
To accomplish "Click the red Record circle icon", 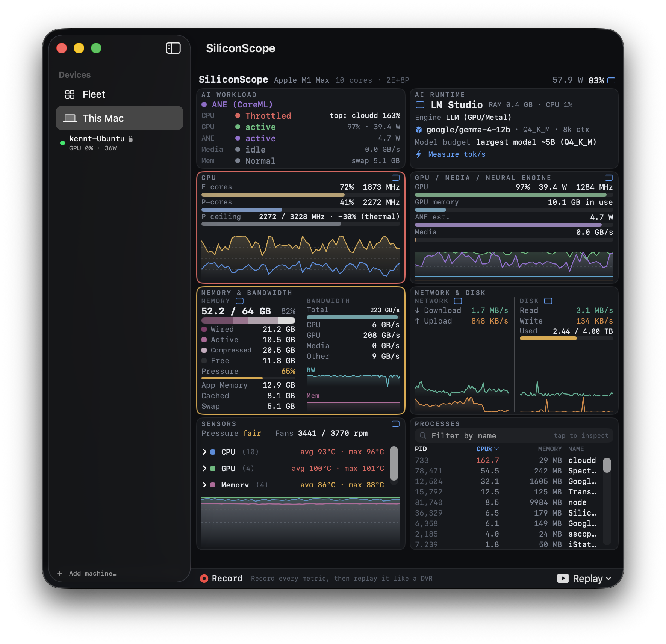I will 204,579.
